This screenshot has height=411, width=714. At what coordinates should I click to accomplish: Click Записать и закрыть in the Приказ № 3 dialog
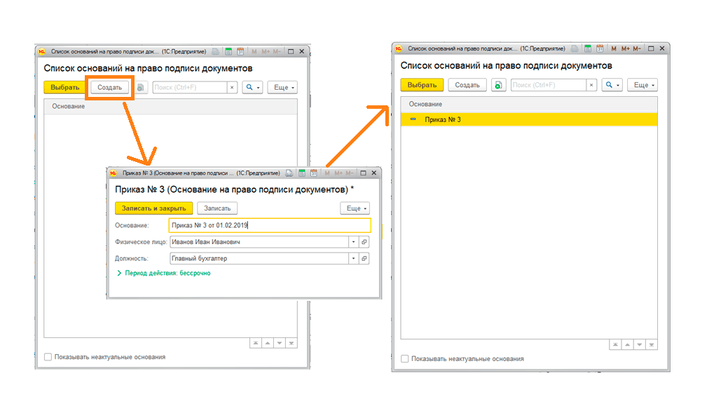click(x=153, y=208)
